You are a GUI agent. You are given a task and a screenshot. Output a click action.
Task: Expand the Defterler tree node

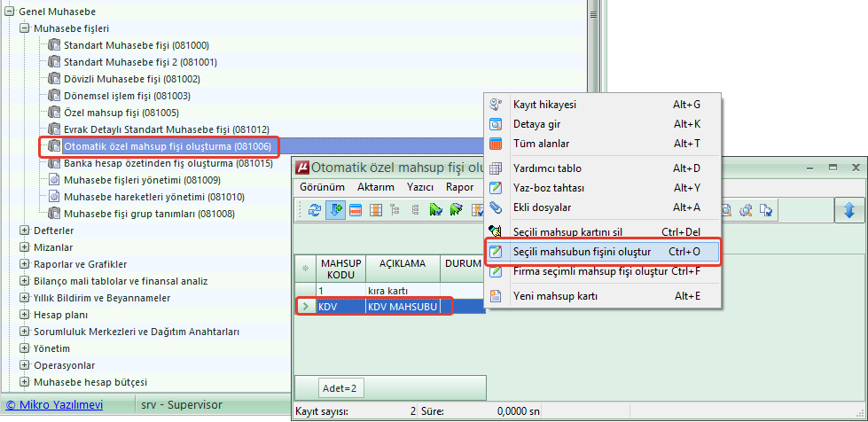(25, 231)
